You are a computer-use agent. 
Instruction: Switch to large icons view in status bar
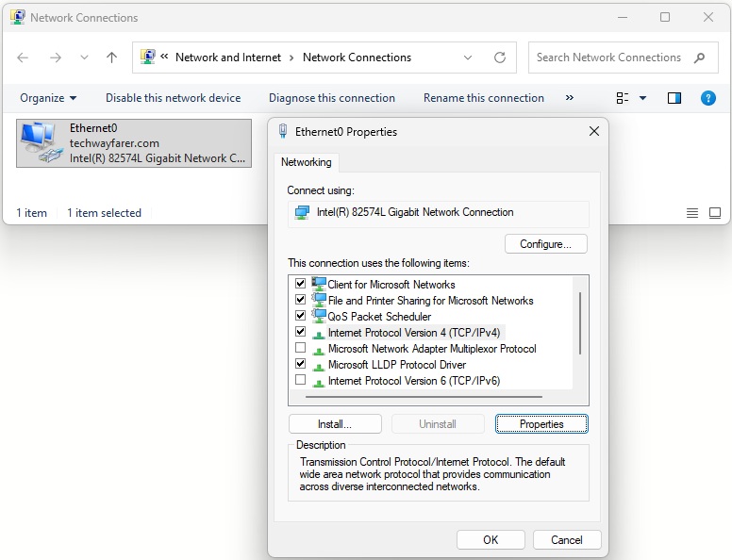coord(715,213)
